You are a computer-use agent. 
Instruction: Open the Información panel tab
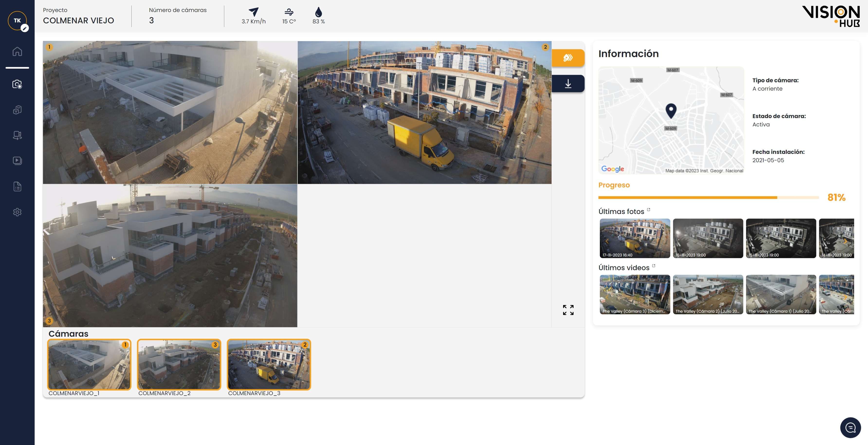[628, 53]
